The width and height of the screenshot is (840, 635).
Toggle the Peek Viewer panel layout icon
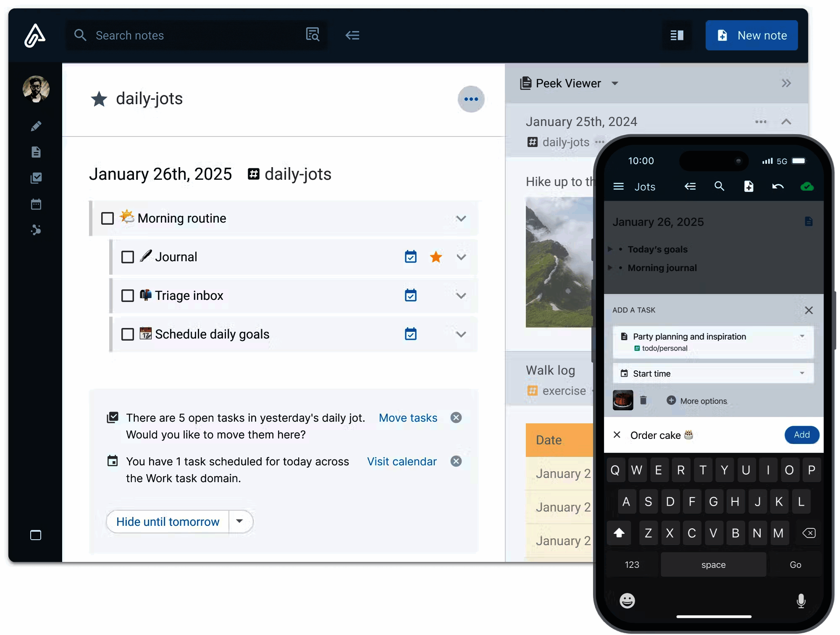pyautogui.click(x=677, y=35)
